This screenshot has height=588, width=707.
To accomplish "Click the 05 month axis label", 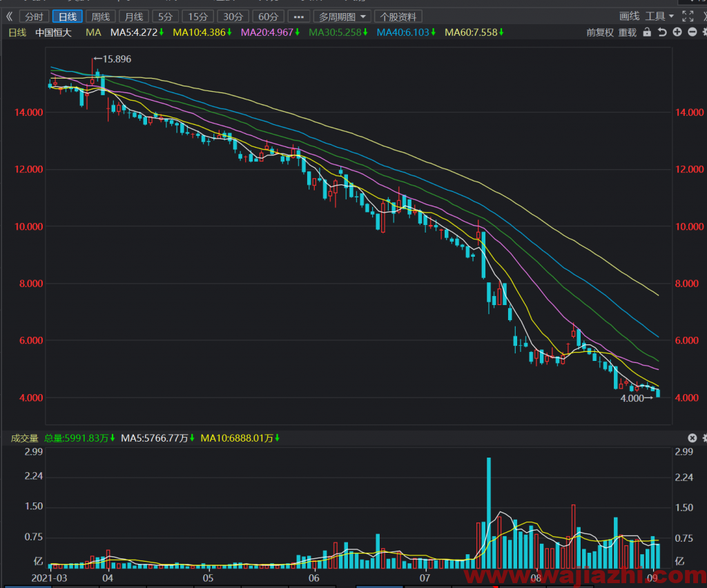I will tap(208, 578).
